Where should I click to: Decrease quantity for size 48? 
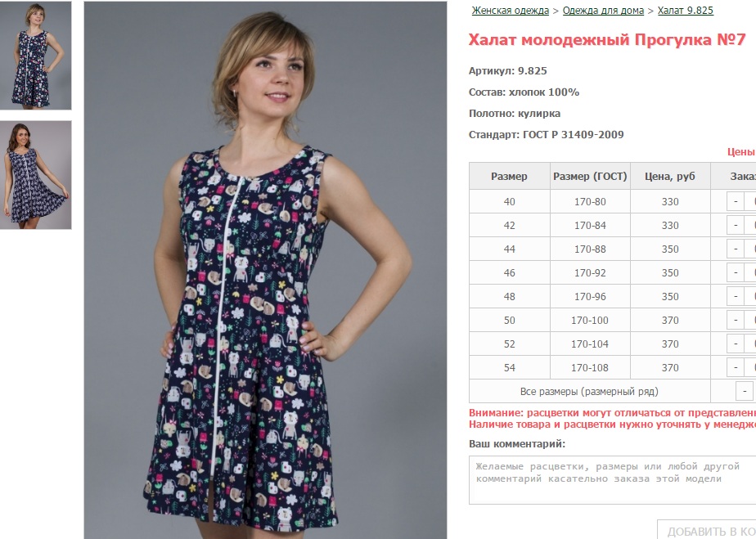click(x=736, y=297)
